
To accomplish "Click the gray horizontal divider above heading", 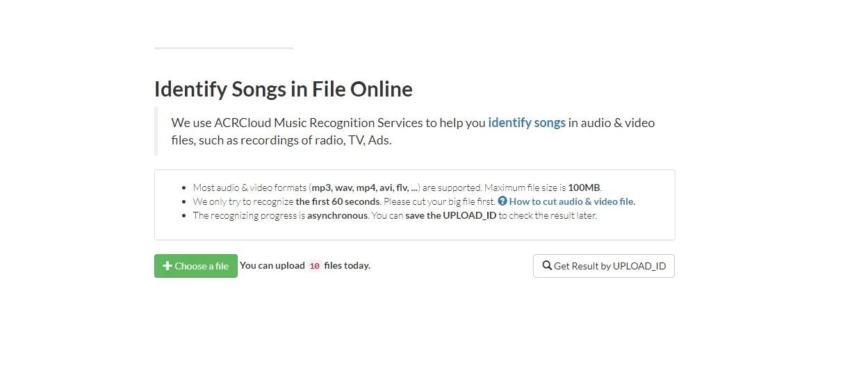I will [x=223, y=48].
